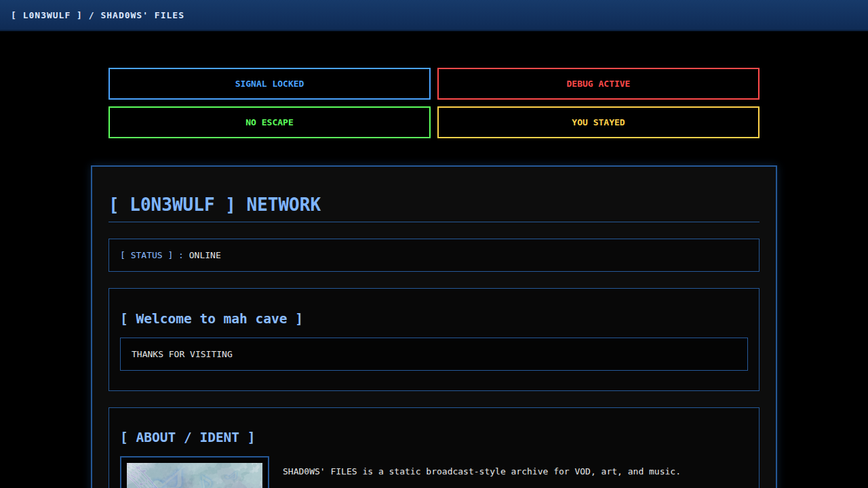The image size is (868, 488).
Task: Click the [ STATUS ] label
Action: [146, 256]
